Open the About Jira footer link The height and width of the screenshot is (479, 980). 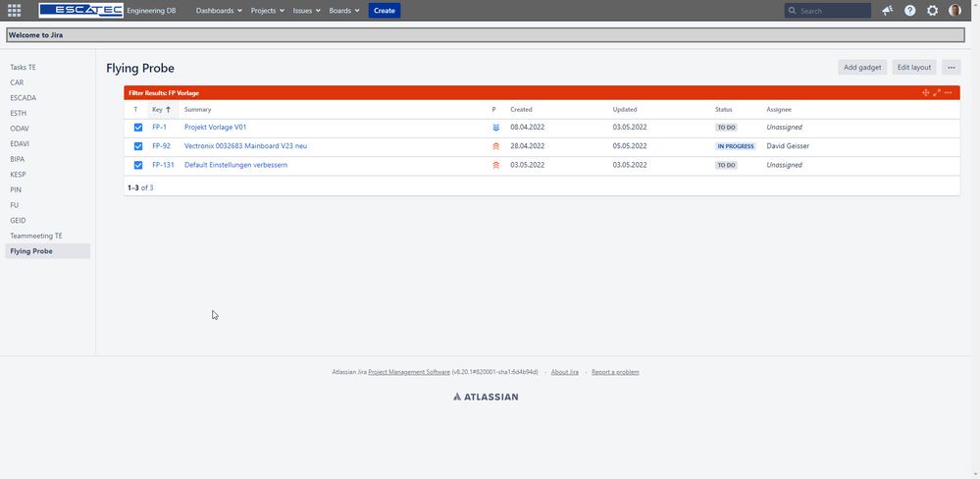(x=564, y=372)
